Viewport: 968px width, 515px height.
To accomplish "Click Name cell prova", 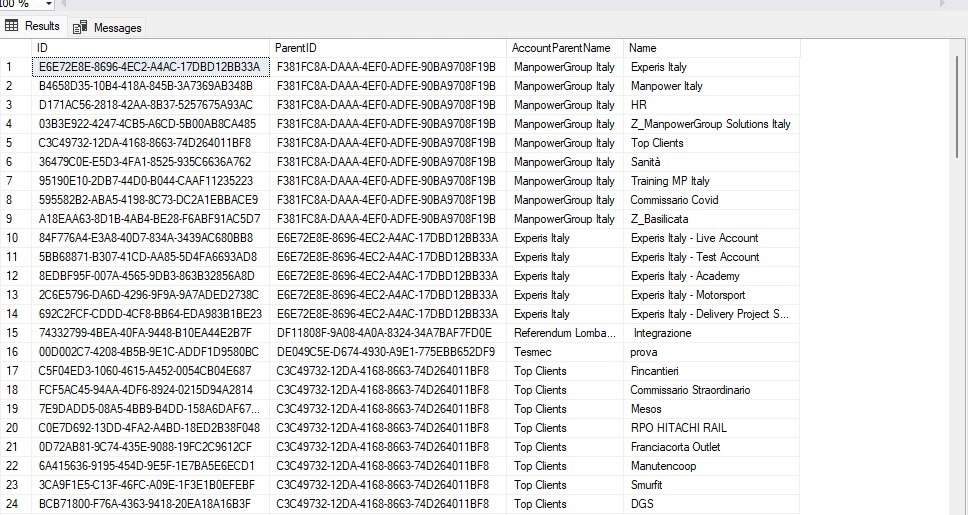I will point(712,352).
